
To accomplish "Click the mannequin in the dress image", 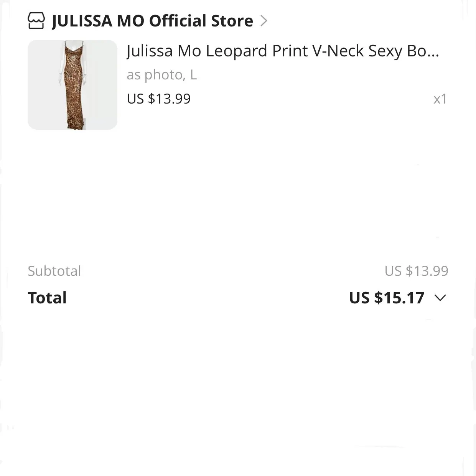I will (73, 85).
